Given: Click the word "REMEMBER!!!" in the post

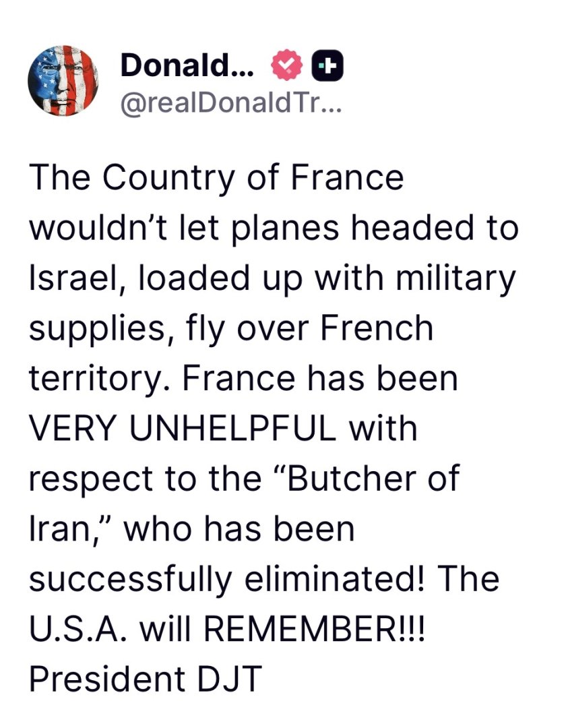Looking at the screenshot, I should click(x=315, y=628).
